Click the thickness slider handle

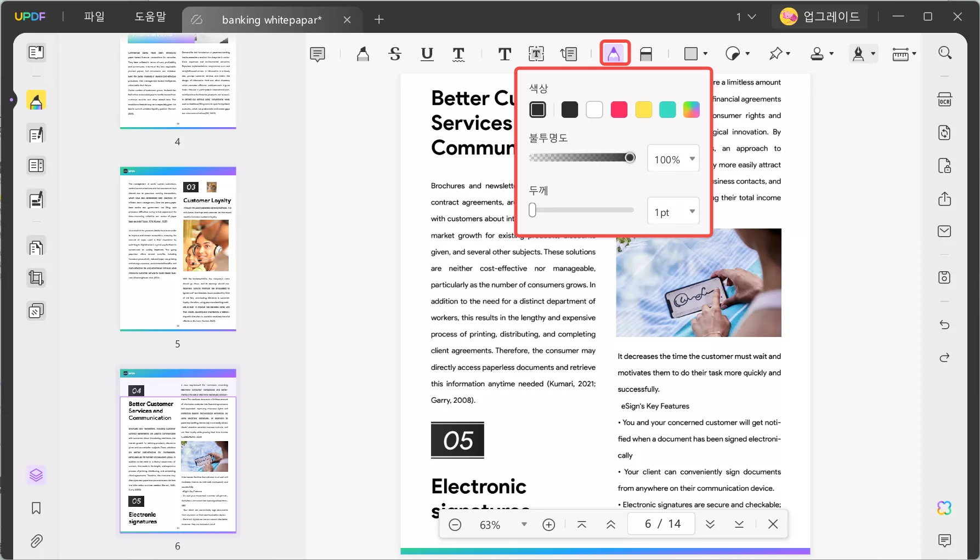tap(533, 210)
